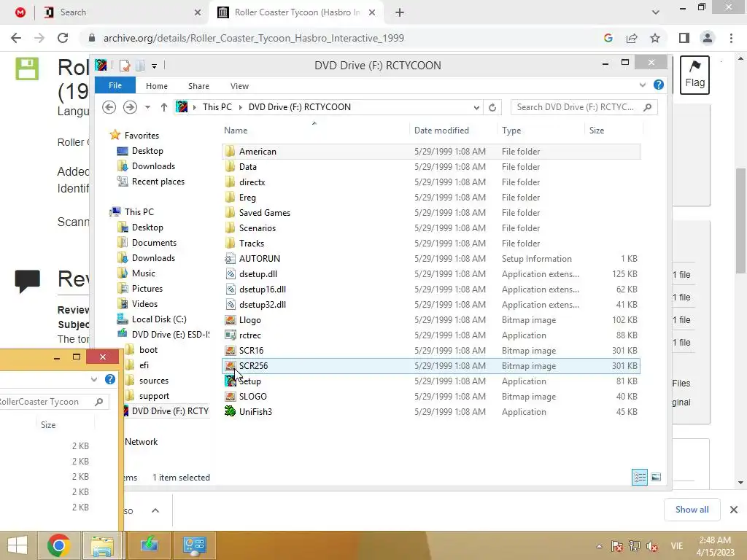Switch to Roller Coaster Tycoon browser tab
The height and width of the screenshot is (560, 747).
(x=296, y=12)
